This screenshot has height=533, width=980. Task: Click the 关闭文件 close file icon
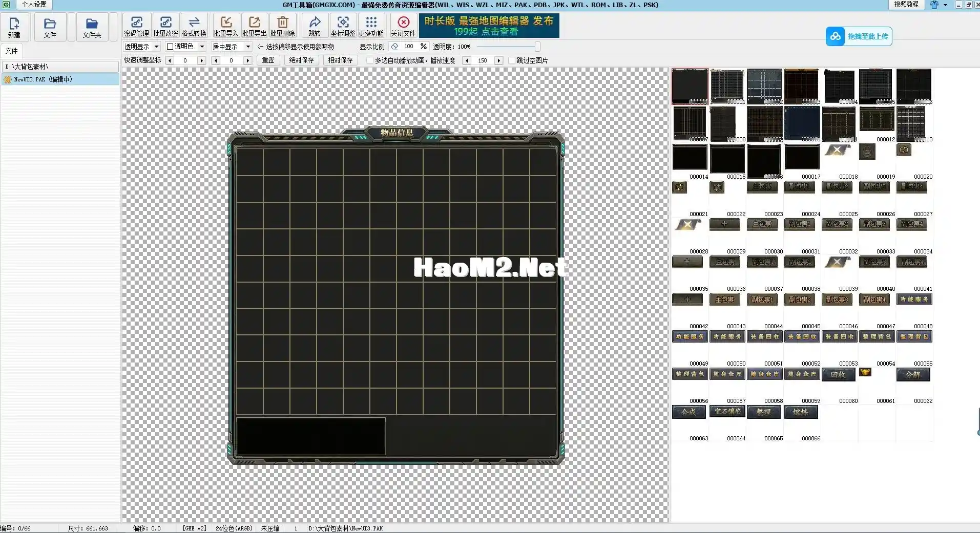[x=403, y=26]
